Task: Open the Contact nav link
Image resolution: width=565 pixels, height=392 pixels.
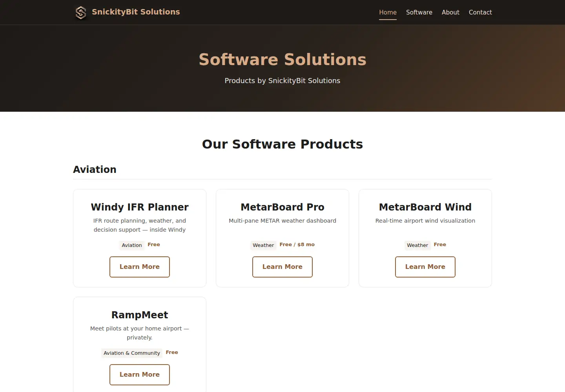Action: [480, 12]
